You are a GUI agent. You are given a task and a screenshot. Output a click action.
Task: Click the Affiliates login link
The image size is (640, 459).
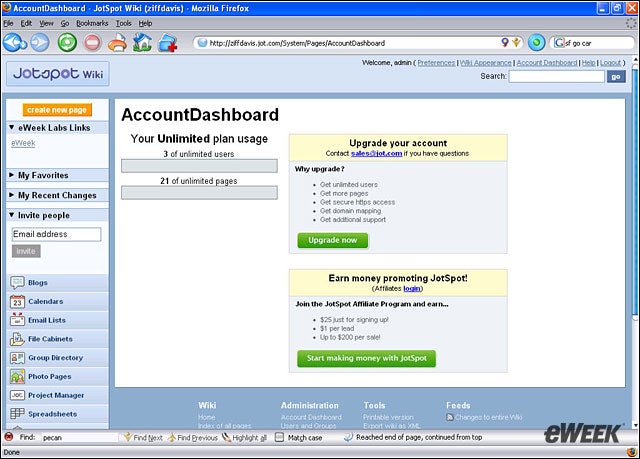(411, 288)
